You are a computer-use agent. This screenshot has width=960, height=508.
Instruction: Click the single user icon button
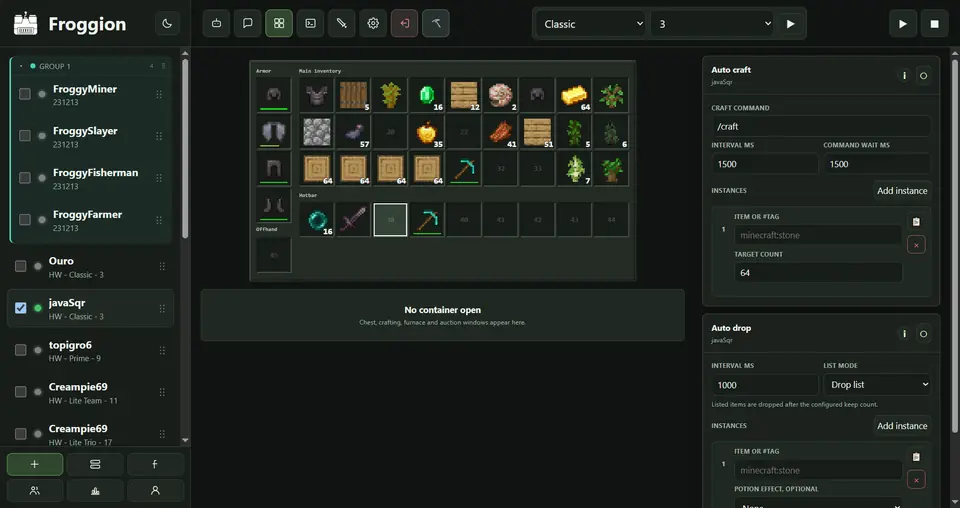155,490
